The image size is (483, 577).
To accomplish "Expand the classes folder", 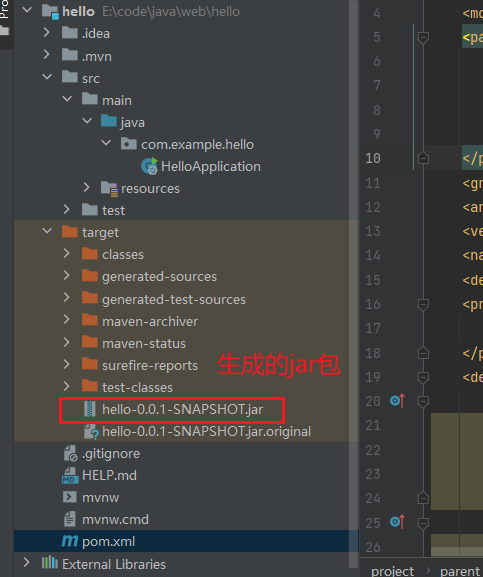I will 67,253.
